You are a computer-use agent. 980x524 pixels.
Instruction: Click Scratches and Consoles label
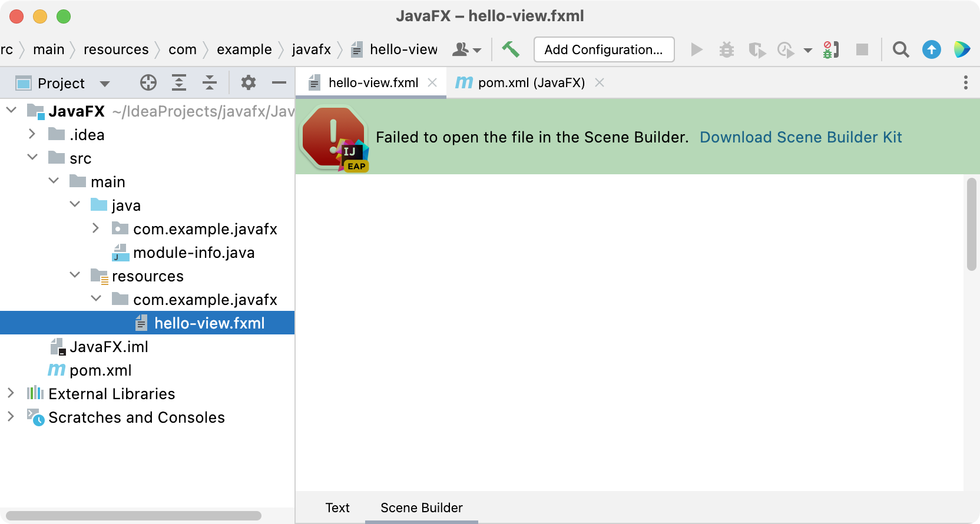[137, 417]
